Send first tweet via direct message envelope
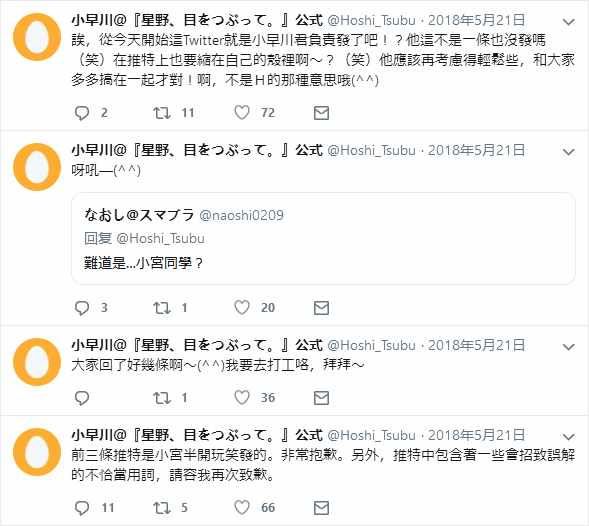Screen dimensions: 589x526 321,113
